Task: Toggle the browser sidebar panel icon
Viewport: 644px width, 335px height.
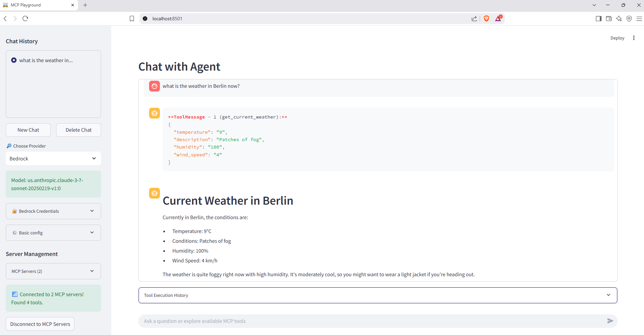Action: pos(599,19)
